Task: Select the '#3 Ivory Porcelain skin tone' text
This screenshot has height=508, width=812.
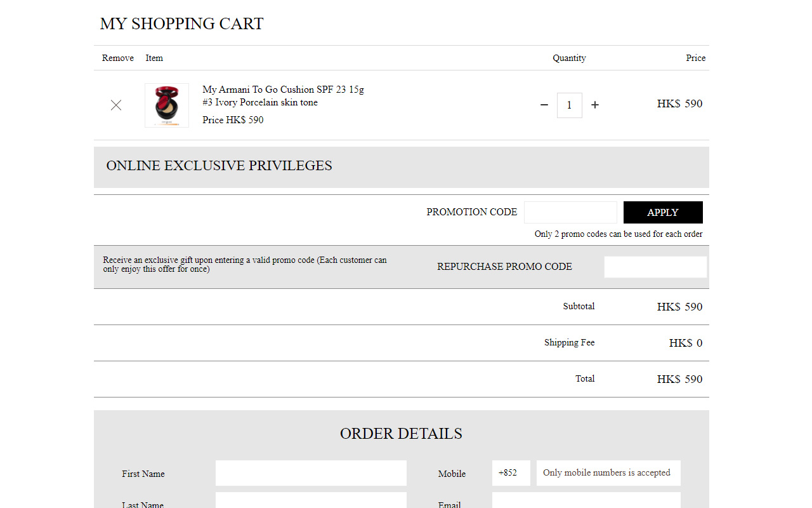Action: click(x=260, y=102)
